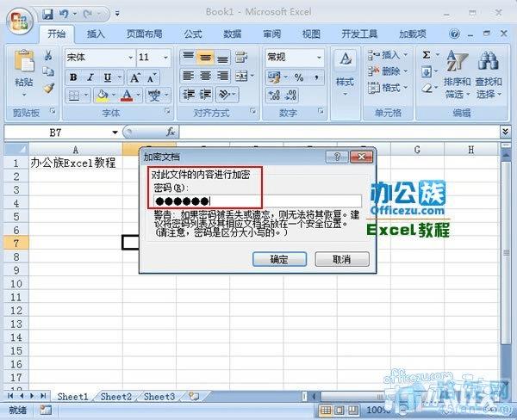
Task: Open 查找和选择 find and select
Action: [489, 74]
